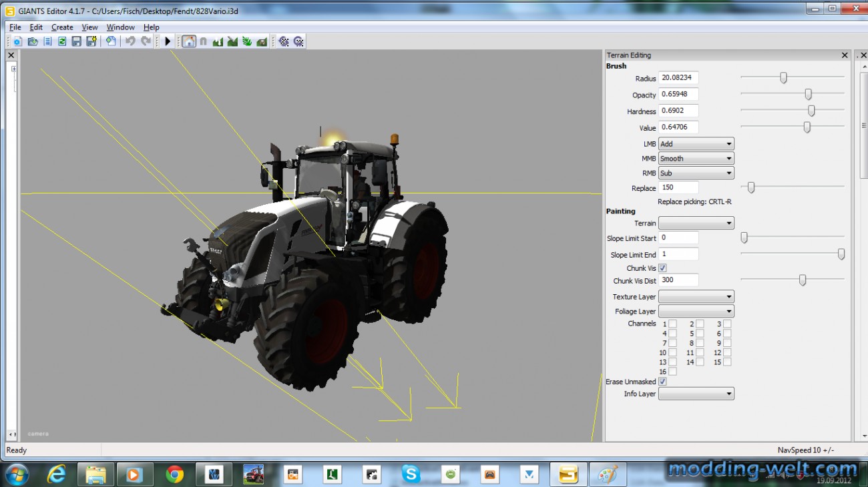Open Google Chrome from taskbar

(175, 474)
